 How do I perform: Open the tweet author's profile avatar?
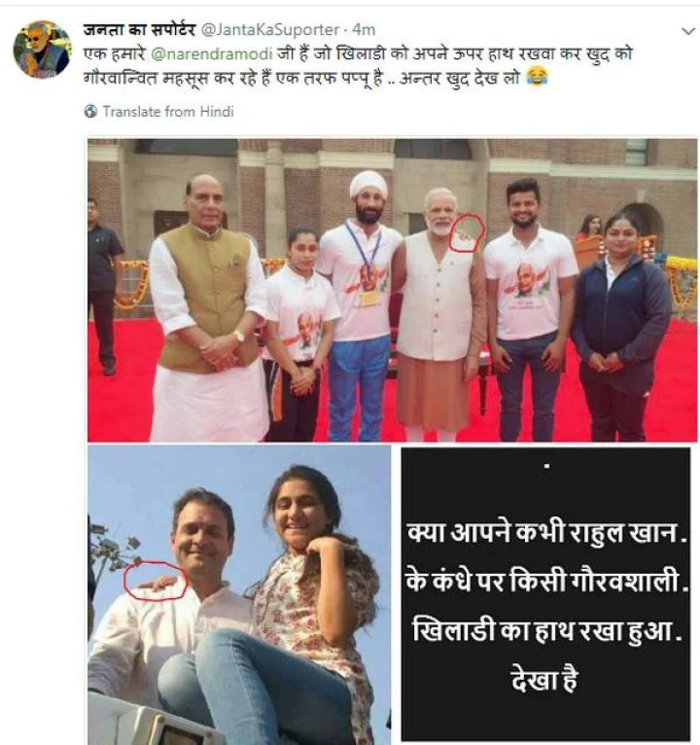pyautogui.click(x=42, y=49)
